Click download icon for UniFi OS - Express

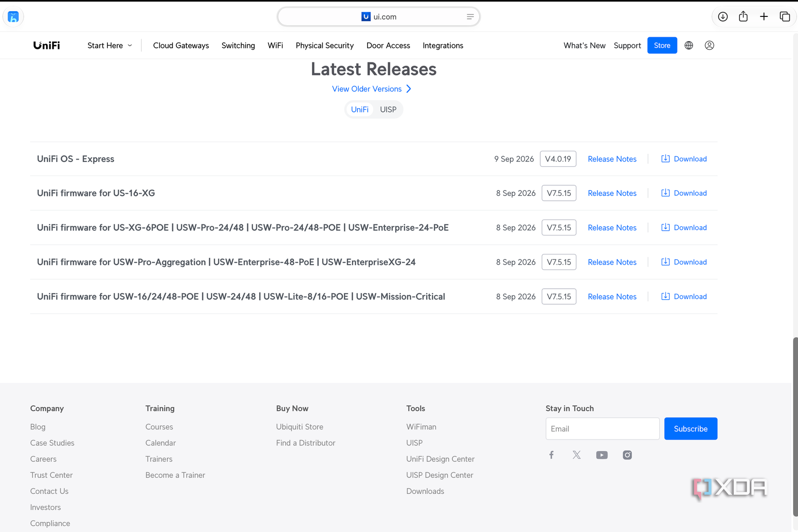665,159
